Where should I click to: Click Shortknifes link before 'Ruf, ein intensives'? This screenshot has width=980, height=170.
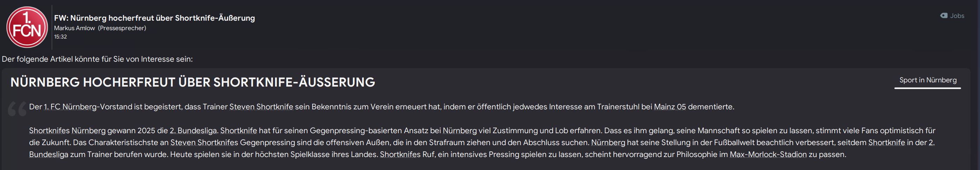400,155
